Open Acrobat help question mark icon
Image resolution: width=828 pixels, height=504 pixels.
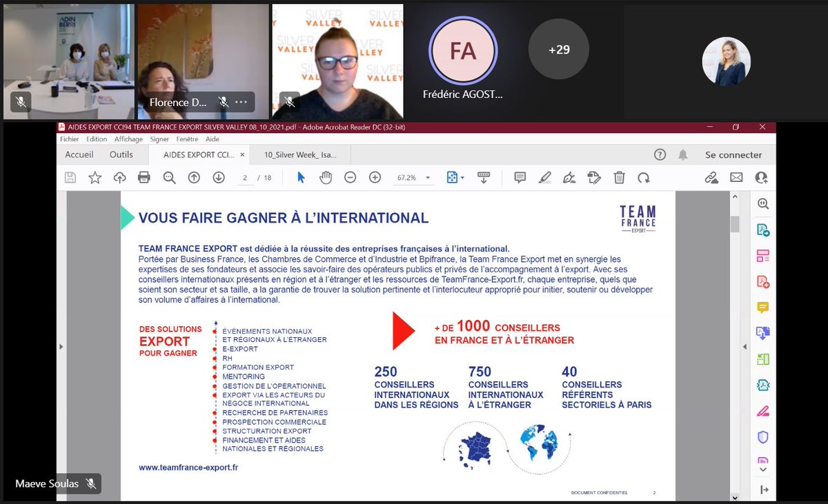coord(660,155)
